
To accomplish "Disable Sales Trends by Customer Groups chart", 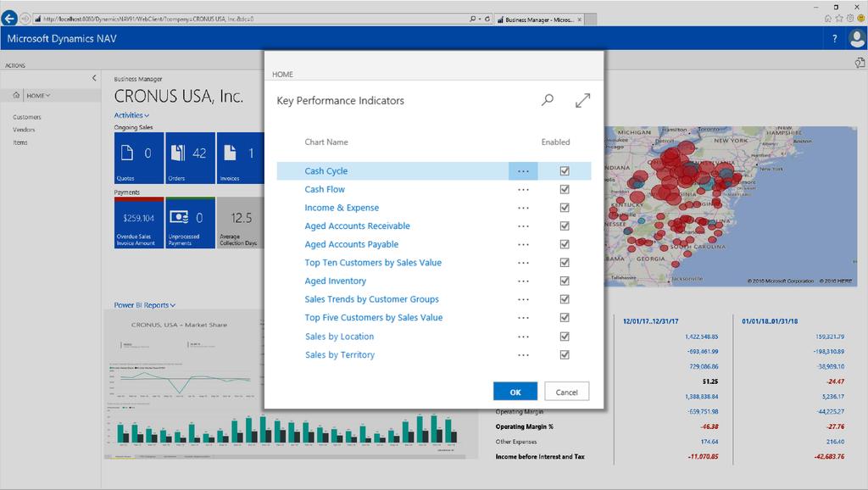I will (564, 299).
